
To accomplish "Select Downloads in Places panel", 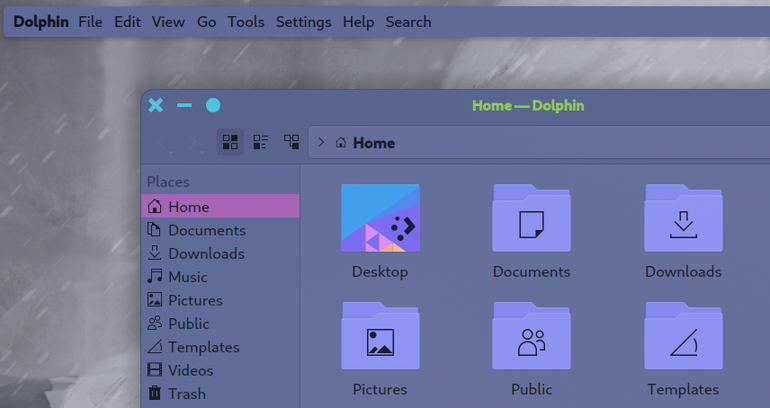I will [220, 253].
